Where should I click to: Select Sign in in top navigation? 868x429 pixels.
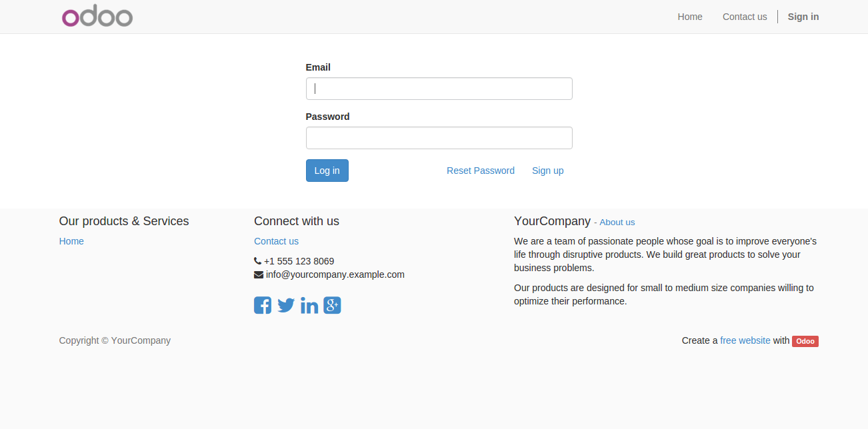pos(803,17)
